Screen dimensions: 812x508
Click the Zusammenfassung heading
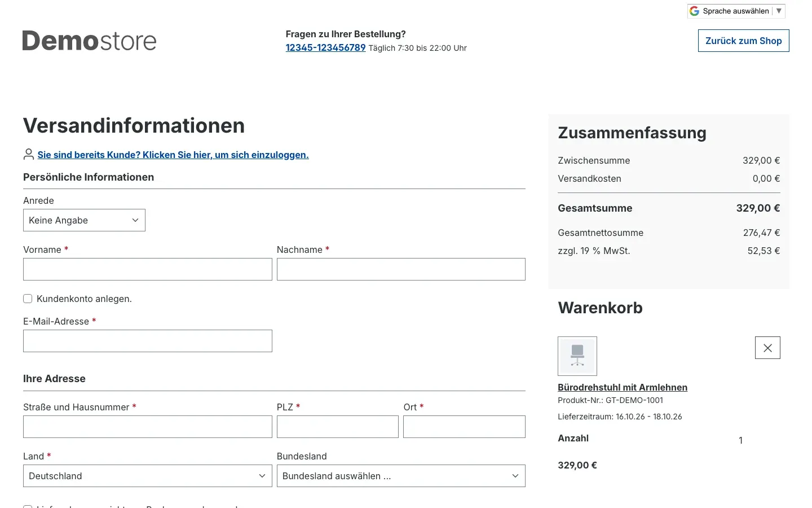632,133
